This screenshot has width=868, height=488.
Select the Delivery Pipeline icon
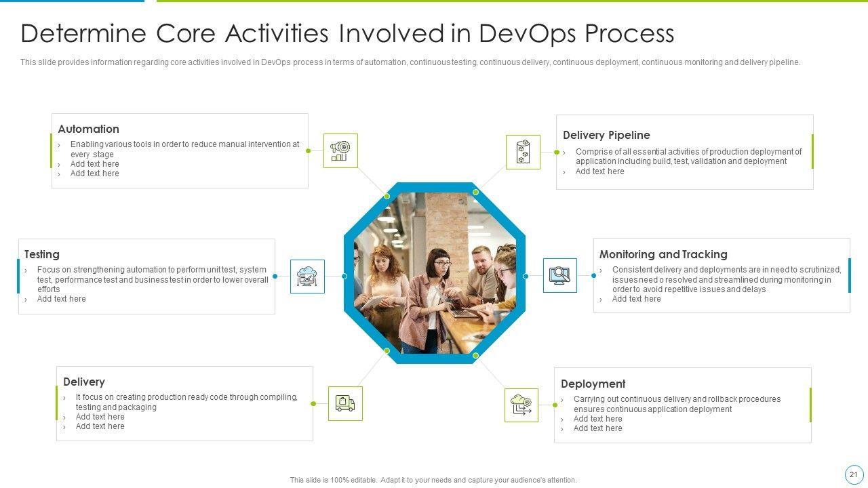(x=523, y=152)
